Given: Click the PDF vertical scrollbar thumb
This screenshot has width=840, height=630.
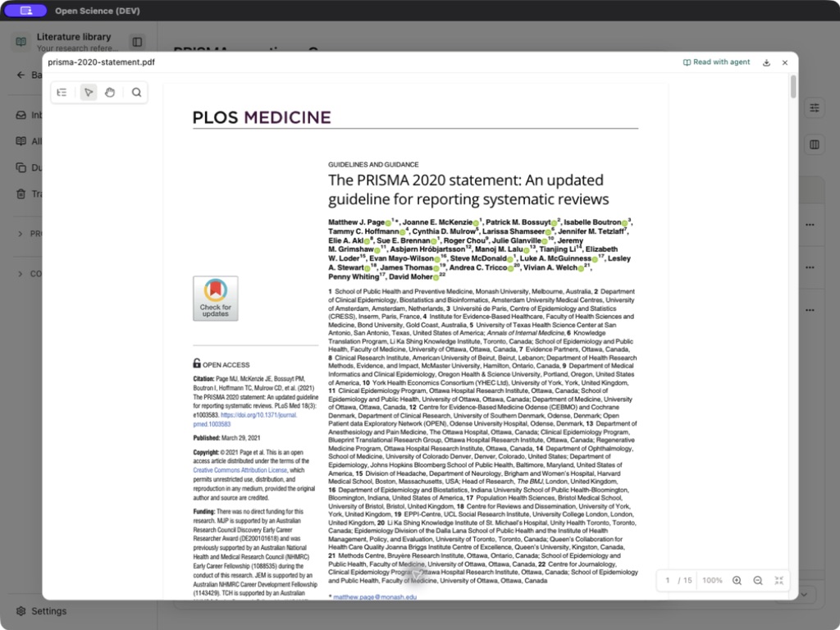Looking at the screenshot, I should pos(793,87).
